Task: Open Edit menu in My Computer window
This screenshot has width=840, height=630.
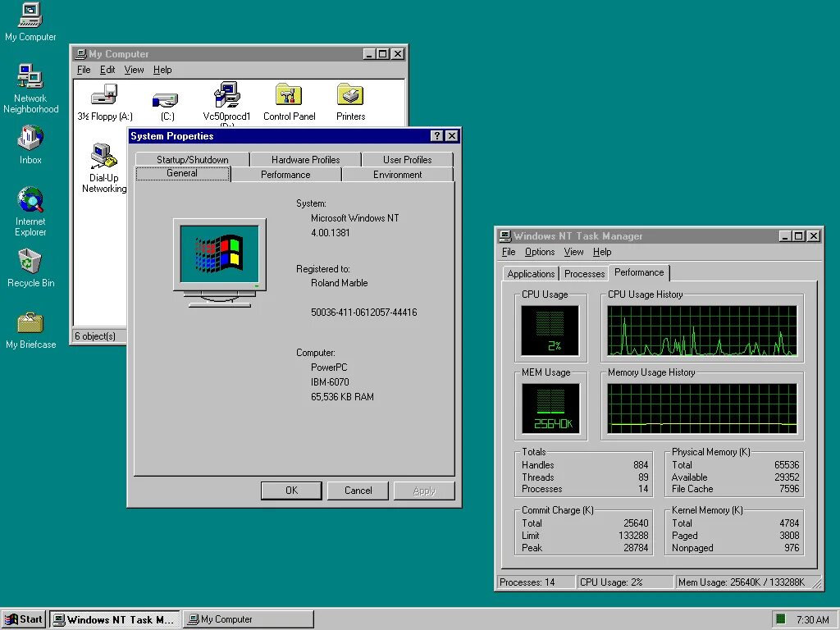Action: pos(107,70)
